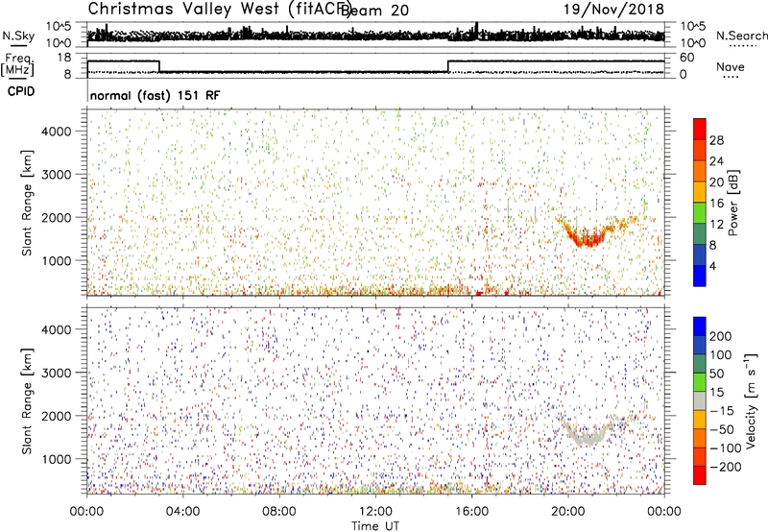Click the '20:00' time tick label

[567, 512]
